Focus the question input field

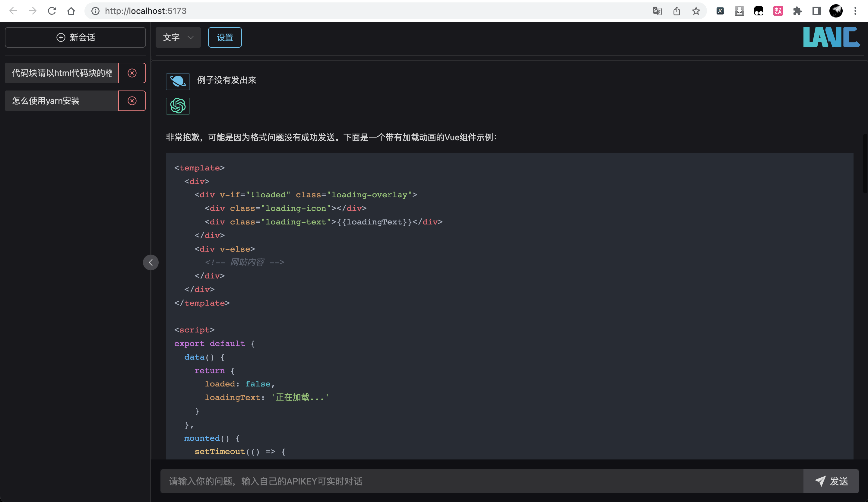482,481
